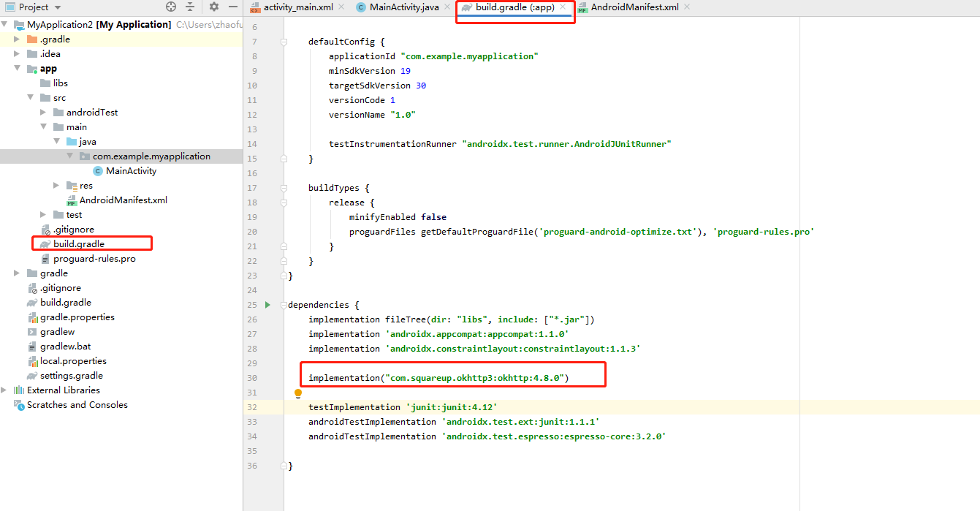Fold the release block in gutter
This screenshot has width=980, height=511.
(x=284, y=202)
